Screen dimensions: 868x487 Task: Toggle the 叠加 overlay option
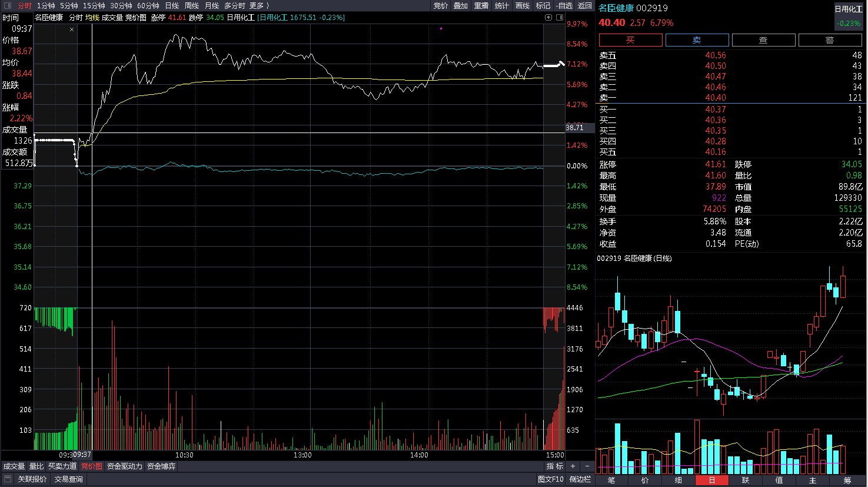(x=460, y=5)
